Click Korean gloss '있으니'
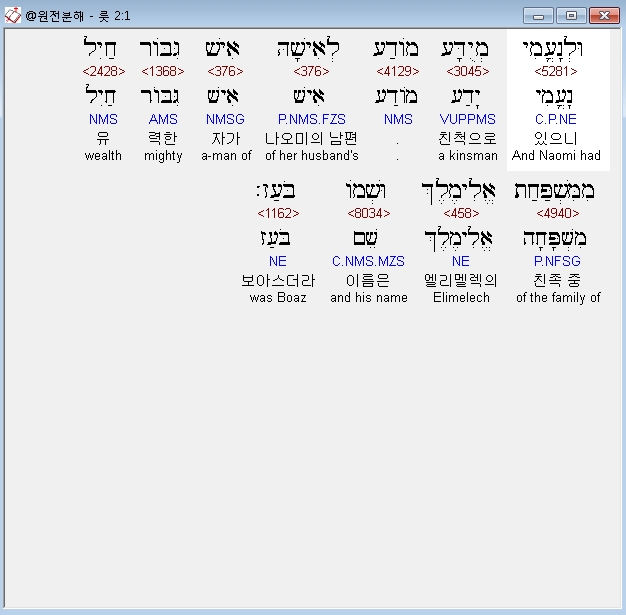This screenshot has height=615, width=626. click(556, 138)
